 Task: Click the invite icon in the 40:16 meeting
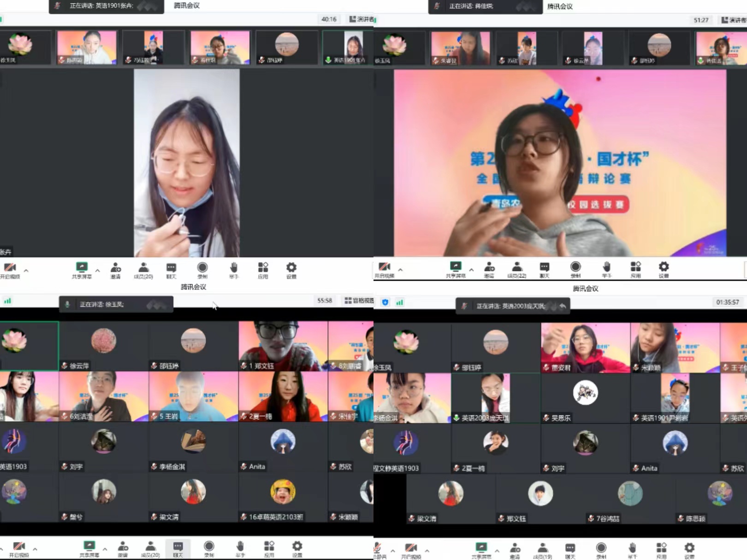[115, 270]
